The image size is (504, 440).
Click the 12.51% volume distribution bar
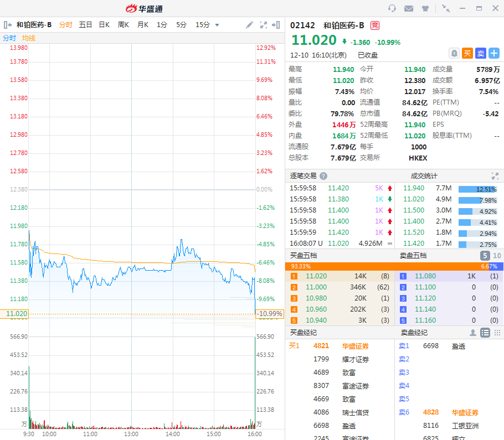[477, 189]
